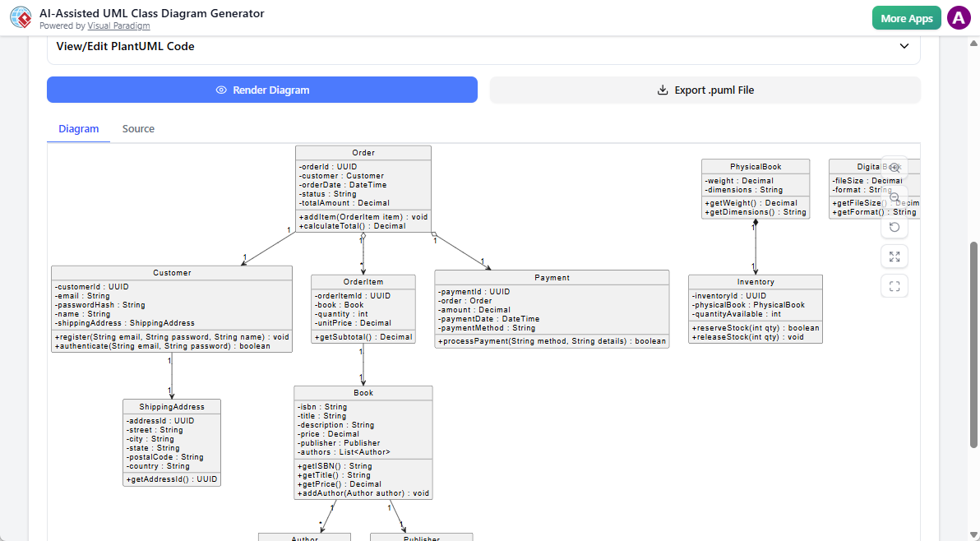This screenshot has height=541, width=980.
Task: Click the download icon on Export .puml File
Action: click(x=663, y=90)
